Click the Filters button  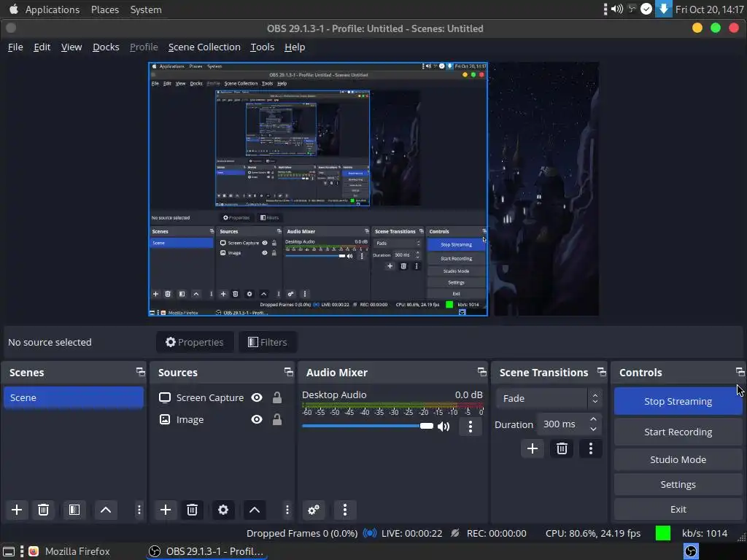[267, 342]
